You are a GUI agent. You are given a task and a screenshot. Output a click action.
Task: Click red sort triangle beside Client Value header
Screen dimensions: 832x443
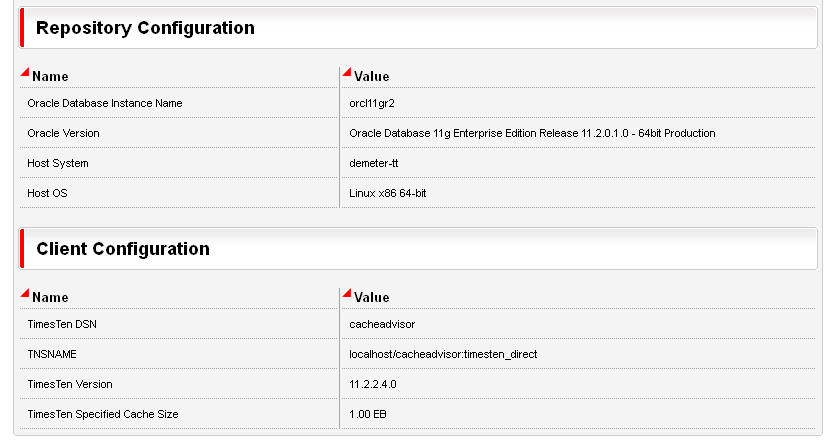point(347,293)
